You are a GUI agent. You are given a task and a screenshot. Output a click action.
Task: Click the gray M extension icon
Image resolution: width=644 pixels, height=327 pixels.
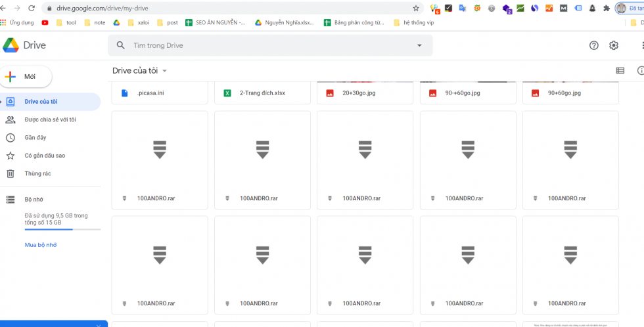coord(564,8)
